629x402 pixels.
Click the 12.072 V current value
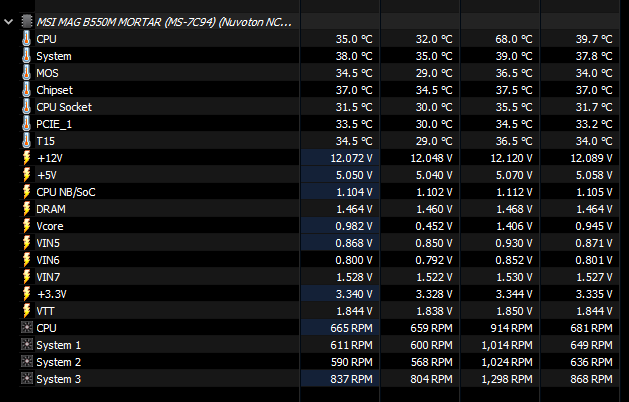pos(351,158)
